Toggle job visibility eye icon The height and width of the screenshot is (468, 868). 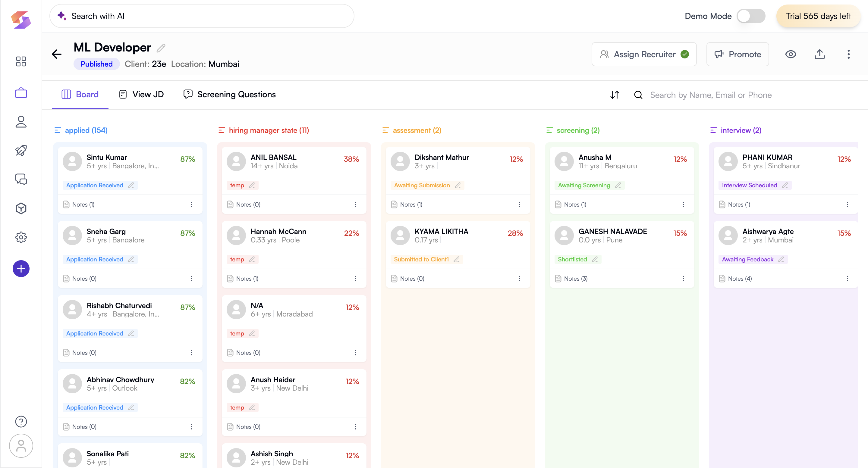[791, 54]
